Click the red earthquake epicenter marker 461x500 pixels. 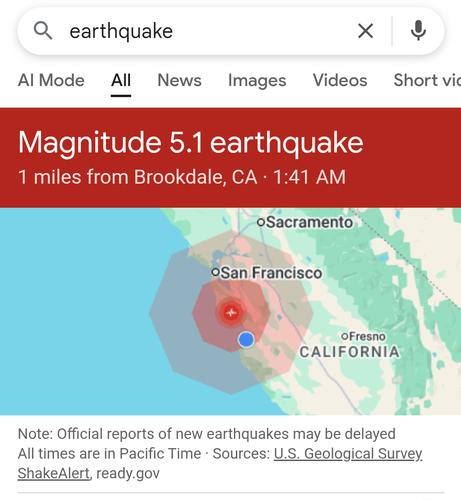(x=231, y=313)
